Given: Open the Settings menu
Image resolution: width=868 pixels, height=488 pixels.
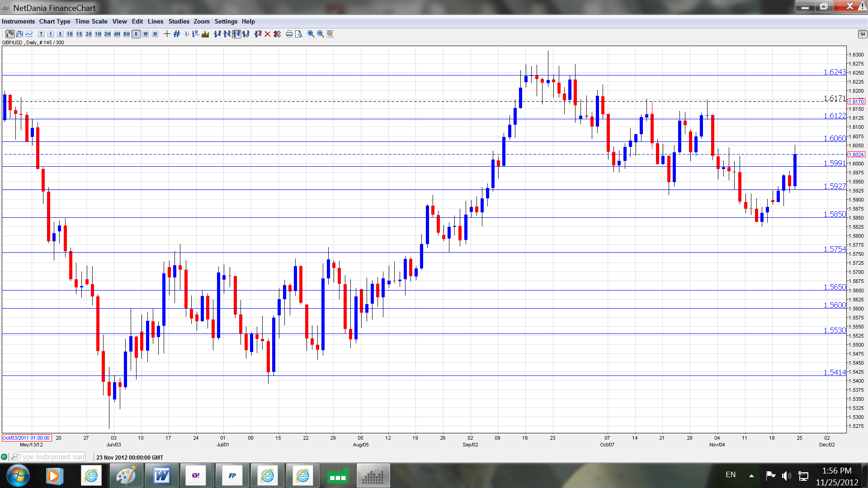Looking at the screenshot, I should click(226, 21).
